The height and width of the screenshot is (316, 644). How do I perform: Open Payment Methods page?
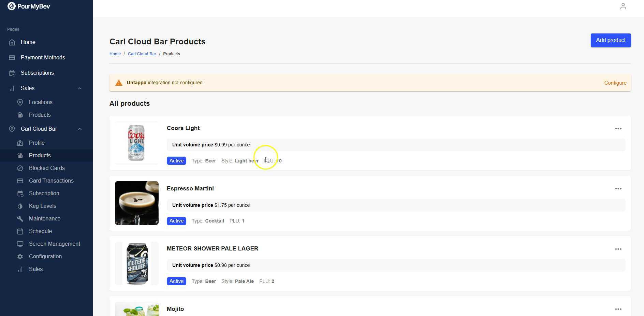coord(43,58)
